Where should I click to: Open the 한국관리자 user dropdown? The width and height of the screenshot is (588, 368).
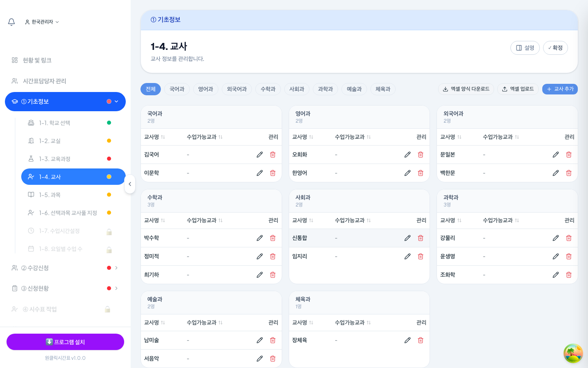42,22
